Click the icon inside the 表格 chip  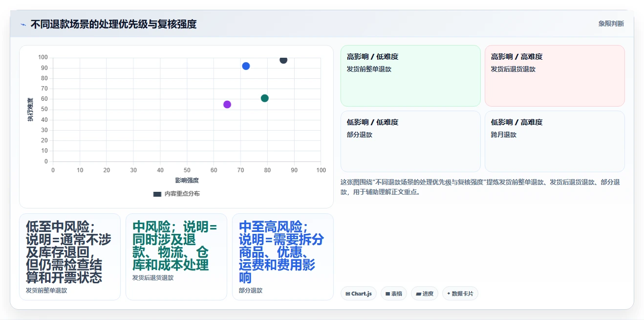387,294
